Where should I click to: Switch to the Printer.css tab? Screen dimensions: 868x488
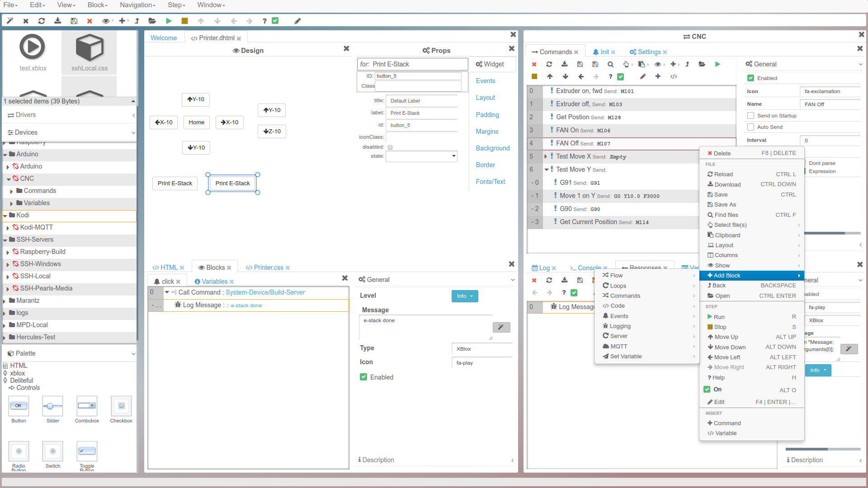tap(268, 267)
